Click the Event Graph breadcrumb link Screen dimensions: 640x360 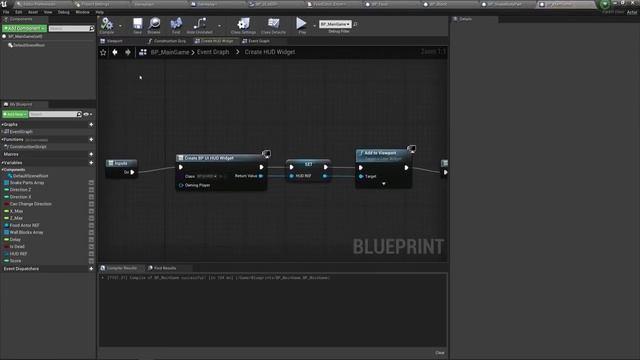pyautogui.click(x=213, y=52)
